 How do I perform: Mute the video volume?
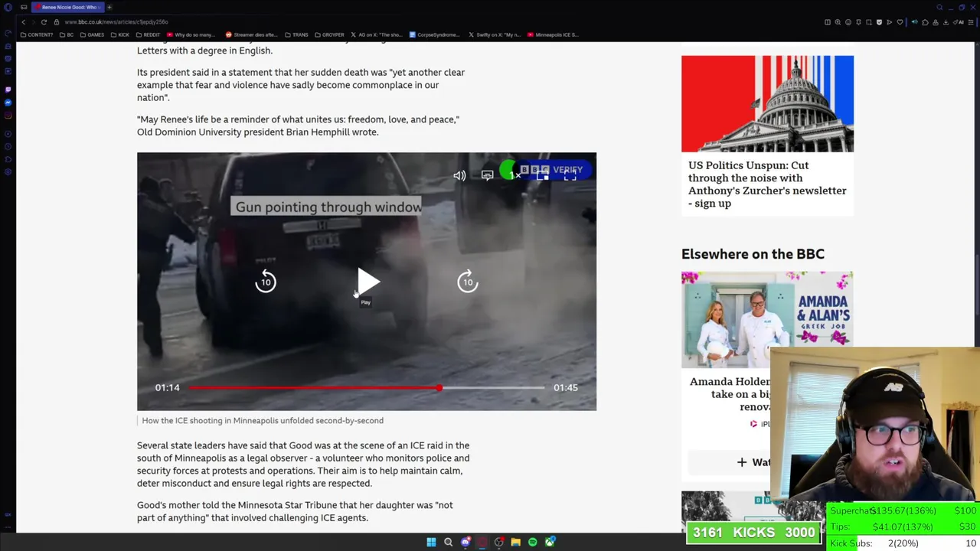pos(459,175)
